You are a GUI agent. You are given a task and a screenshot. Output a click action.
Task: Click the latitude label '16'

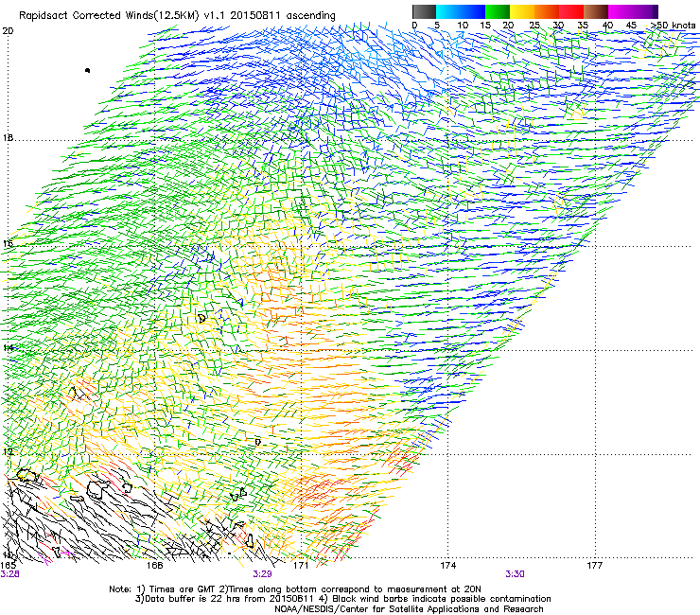pyautogui.click(x=8, y=244)
